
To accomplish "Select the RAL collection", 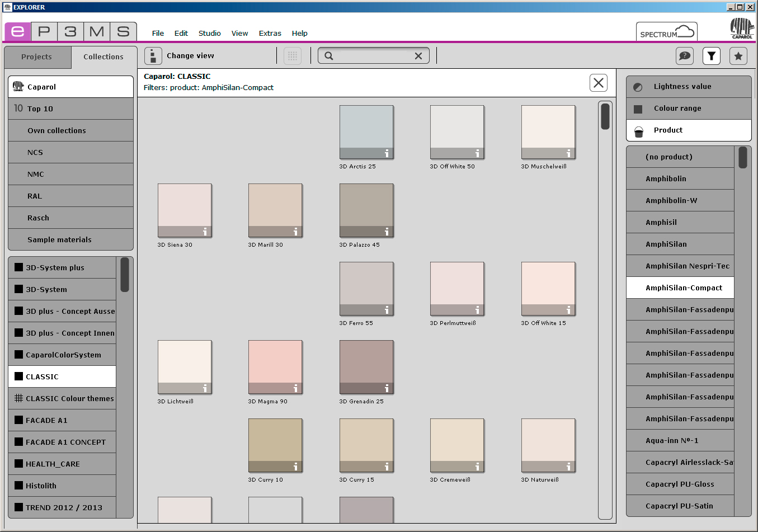I will point(71,196).
